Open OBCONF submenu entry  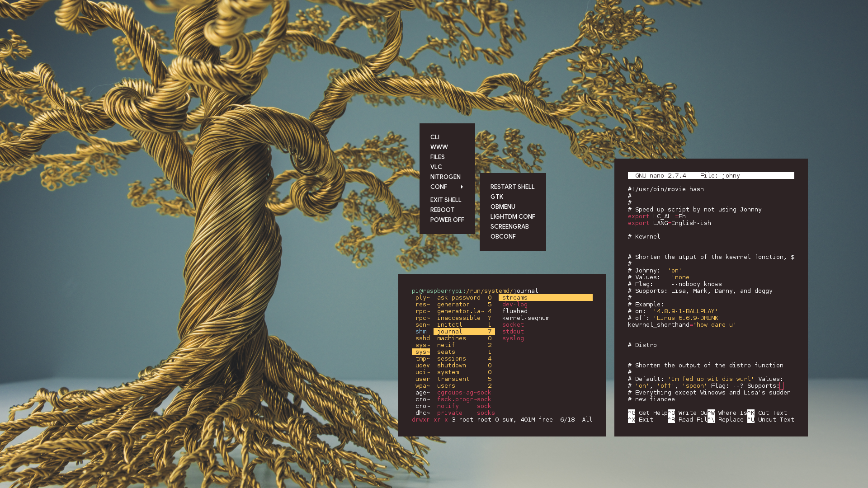pos(503,236)
